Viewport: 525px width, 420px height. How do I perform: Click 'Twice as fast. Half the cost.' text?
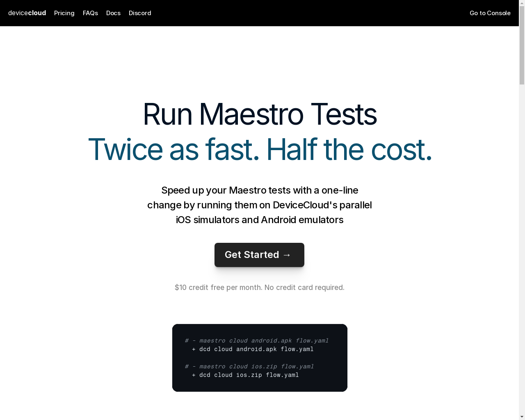[x=260, y=149]
